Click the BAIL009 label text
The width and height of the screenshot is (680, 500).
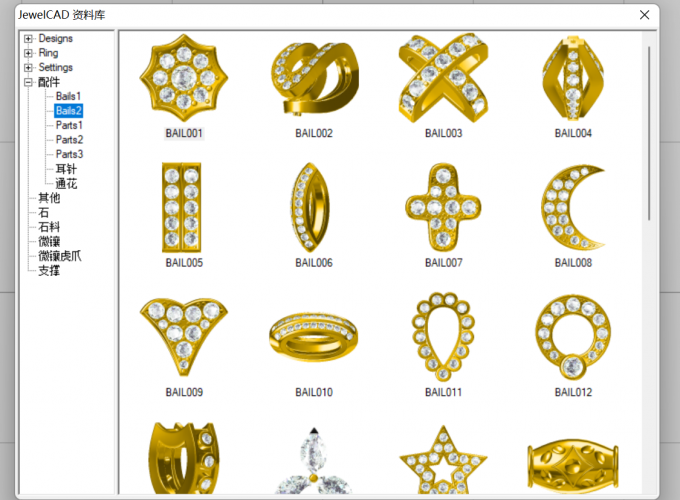click(x=184, y=392)
